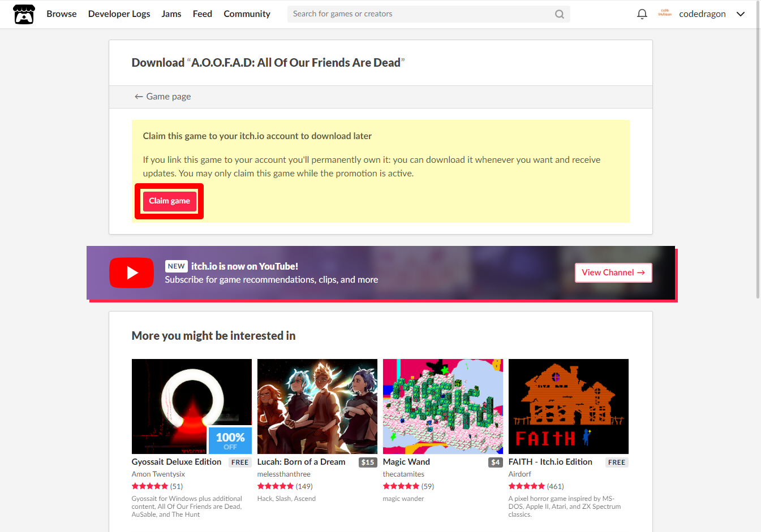Open the Lucah: Born of a Dream thumbnail
This screenshot has width=761, height=532.
tap(317, 406)
